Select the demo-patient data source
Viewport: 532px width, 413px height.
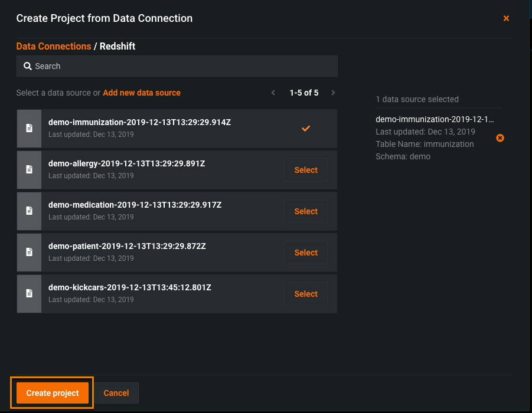tap(306, 253)
